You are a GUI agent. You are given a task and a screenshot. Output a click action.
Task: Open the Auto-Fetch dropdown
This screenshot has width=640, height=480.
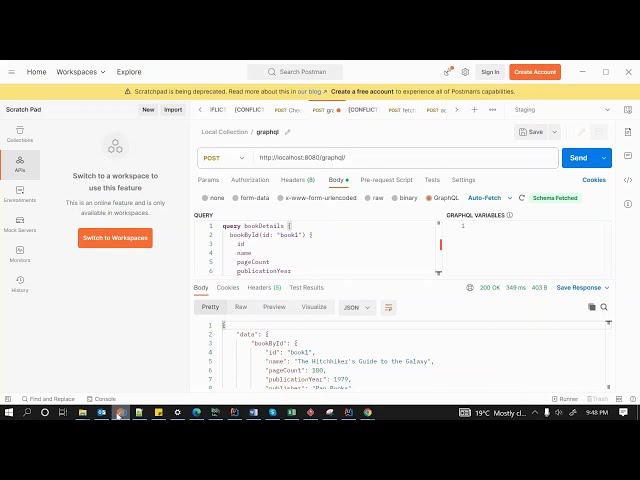489,198
